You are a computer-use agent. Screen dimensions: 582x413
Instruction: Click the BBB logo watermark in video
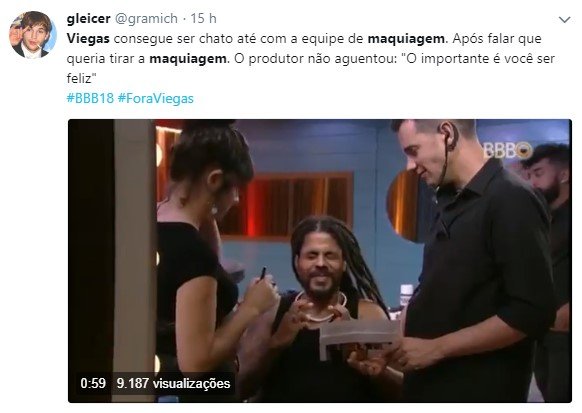507,150
